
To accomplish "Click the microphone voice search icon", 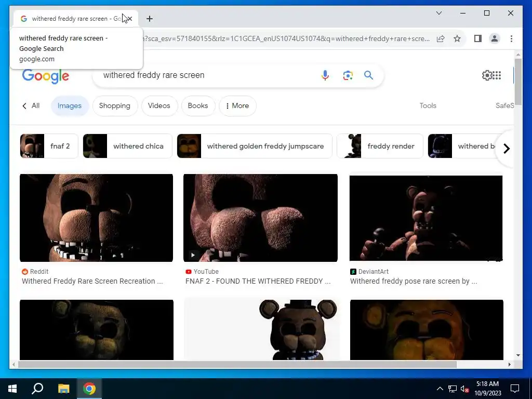I will click(325, 75).
